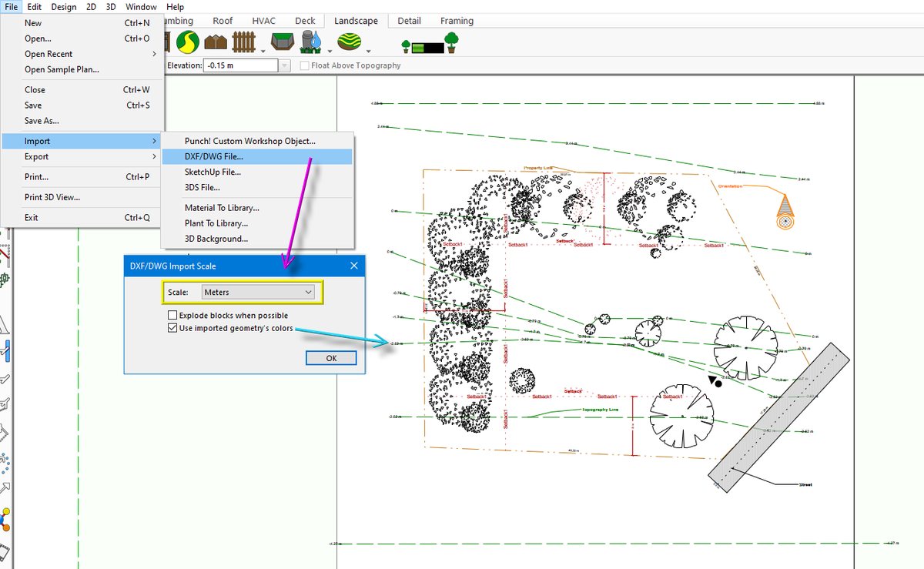Select Plant To Library...

[x=257, y=223]
